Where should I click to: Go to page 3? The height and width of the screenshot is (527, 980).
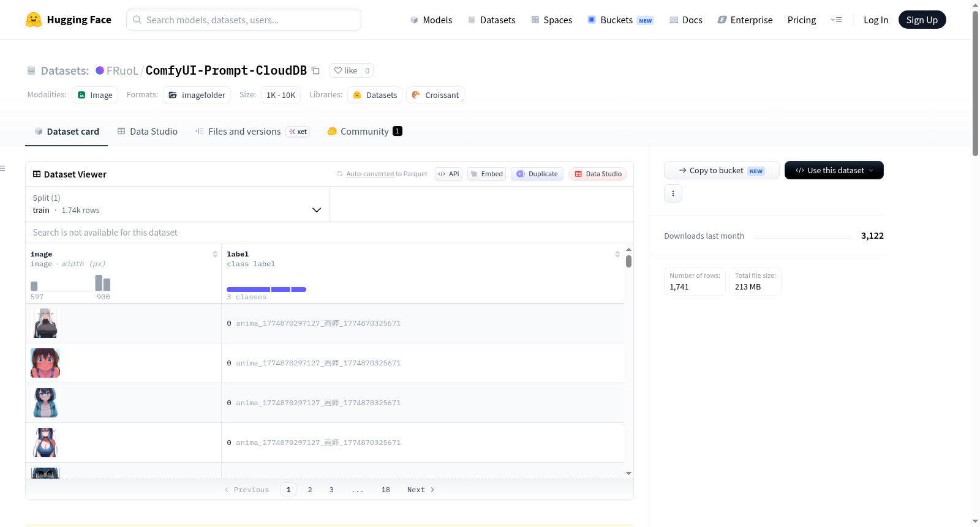pyautogui.click(x=331, y=490)
